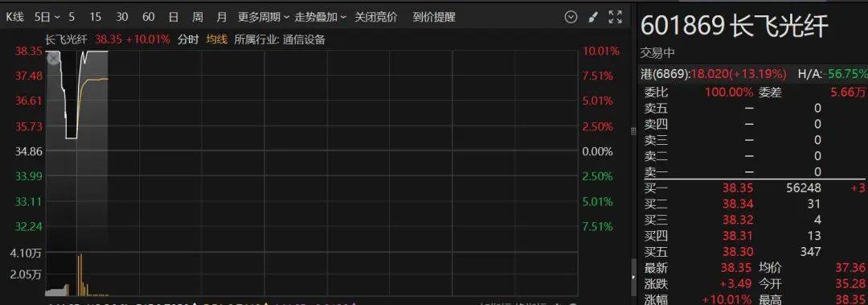The height and width of the screenshot is (305, 868).
Task: Toggle the 分时 intraday view label
Action: 187,40
